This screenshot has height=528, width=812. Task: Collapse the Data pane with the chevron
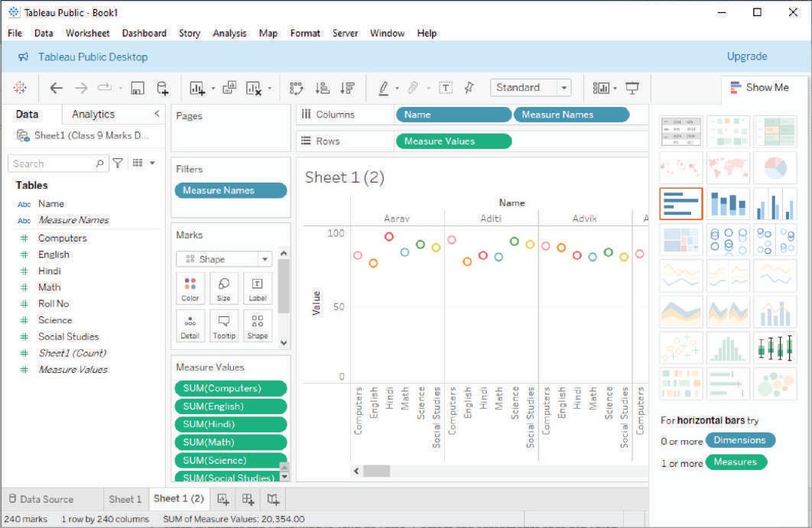coord(157,113)
